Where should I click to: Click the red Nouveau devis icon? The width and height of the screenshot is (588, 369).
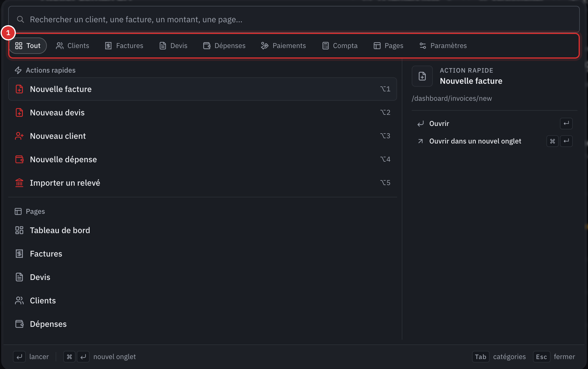coord(19,112)
